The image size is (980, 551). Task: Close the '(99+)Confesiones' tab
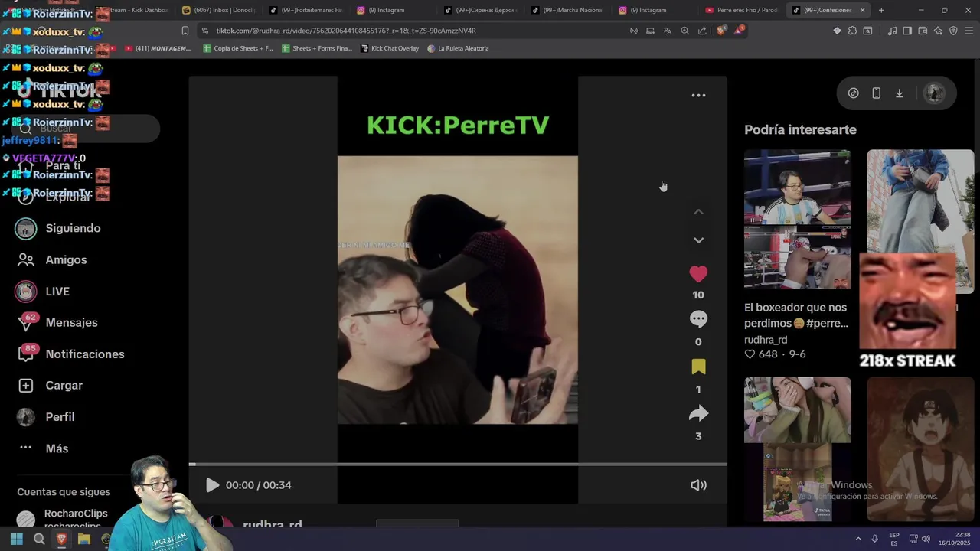coord(862,10)
